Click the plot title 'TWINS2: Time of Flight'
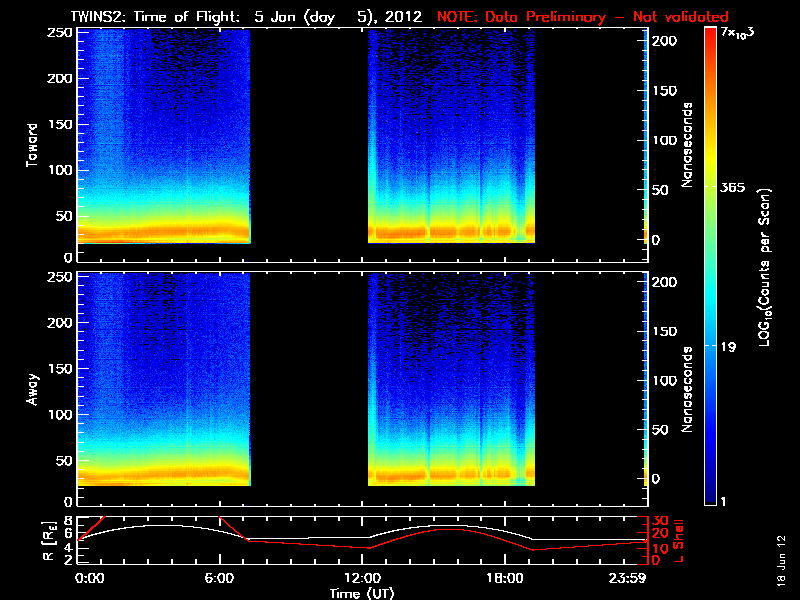This screenshot has width=800, height=600. (155, 17)
